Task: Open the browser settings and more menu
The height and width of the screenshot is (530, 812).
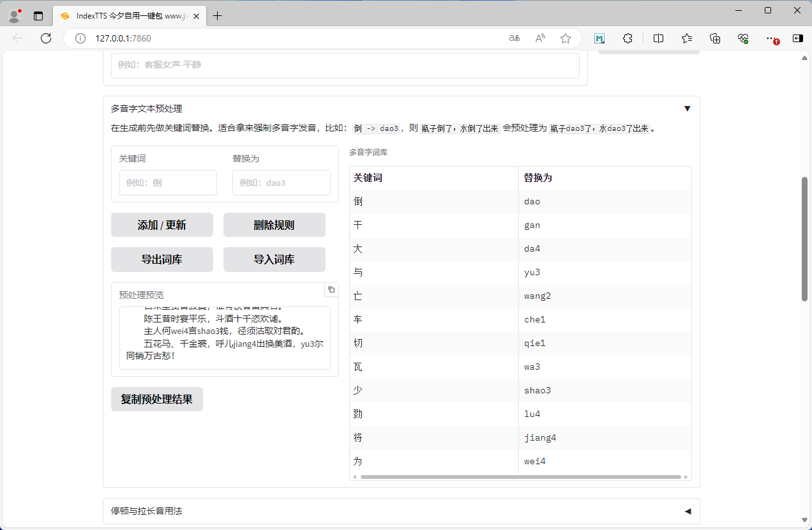Action: 771,38
